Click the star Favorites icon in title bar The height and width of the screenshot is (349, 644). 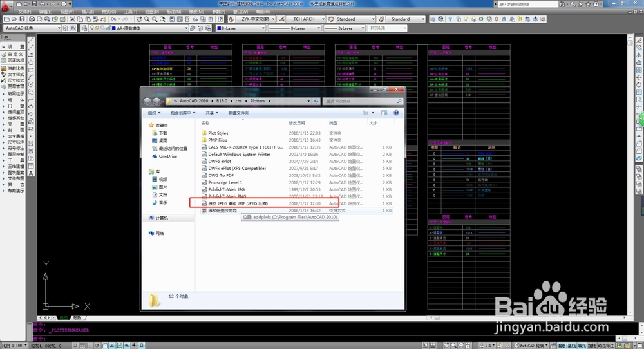click(x=588, y=4)
